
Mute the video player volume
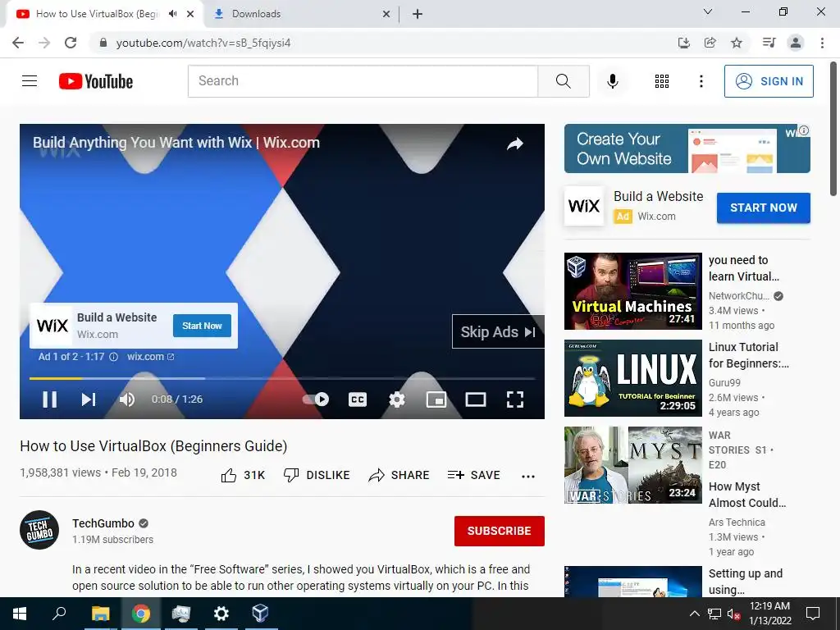(127, 399)
